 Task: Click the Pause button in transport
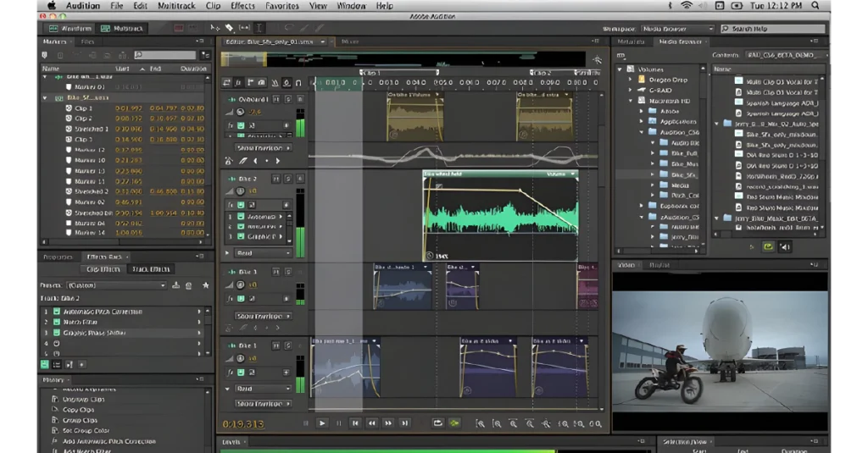click(x=339, y=423)
